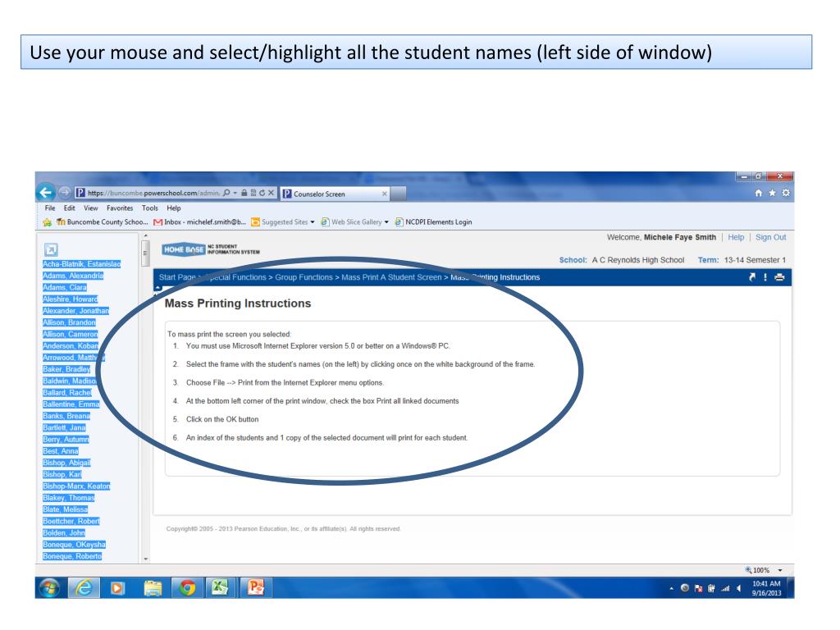Click the stop loading X in address bar
This screenshot has width=840, height=630.
coord(271,193)
